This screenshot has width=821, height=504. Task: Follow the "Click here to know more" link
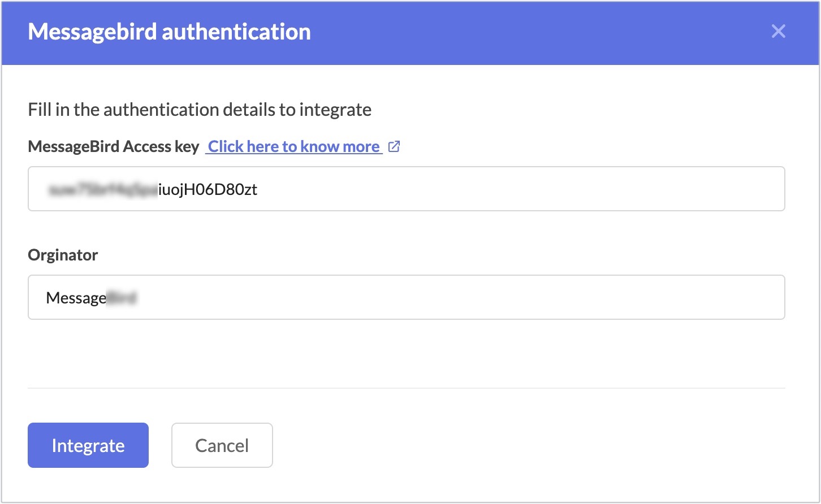click(x=294, y=147)
